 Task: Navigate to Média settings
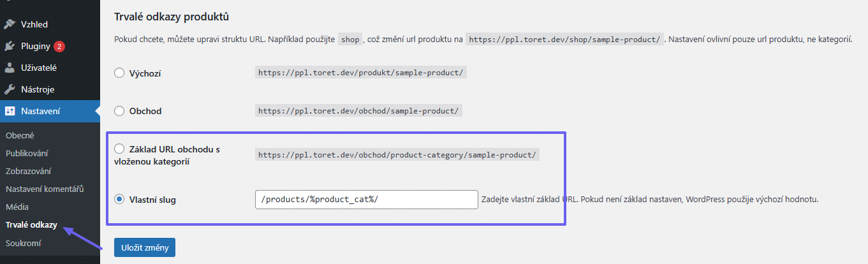tap(17, 207)
